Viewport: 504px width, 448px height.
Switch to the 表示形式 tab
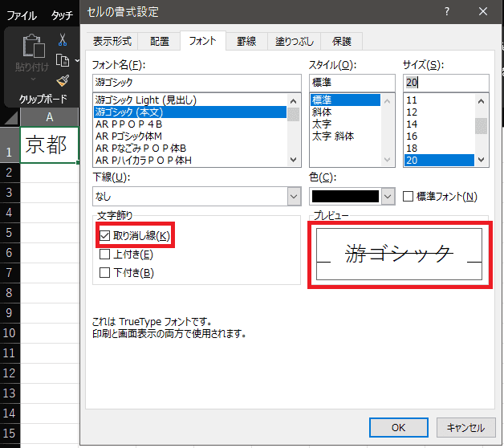point(112,41)
